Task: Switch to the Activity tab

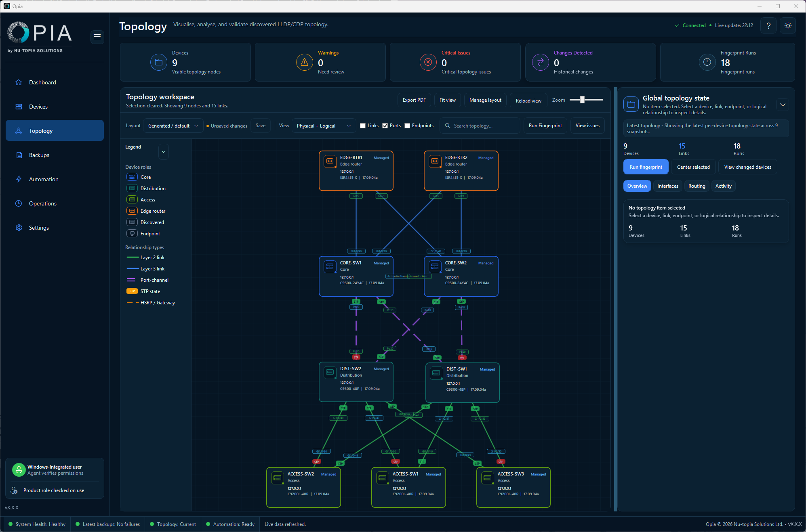Action: coord(723,186)
